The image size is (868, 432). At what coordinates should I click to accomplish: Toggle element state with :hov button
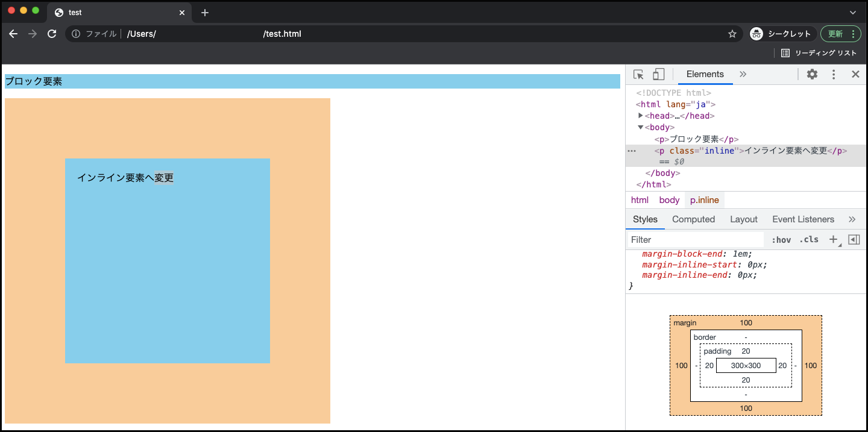781,239
